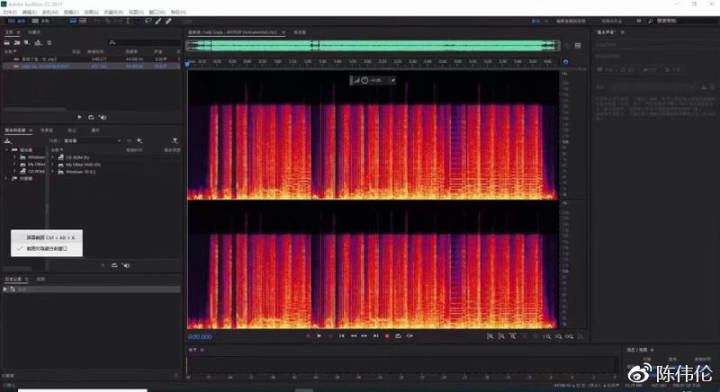Select the open audio file editor tab
720x392 pixels.
pyautogui.click(x=233, y=33)
